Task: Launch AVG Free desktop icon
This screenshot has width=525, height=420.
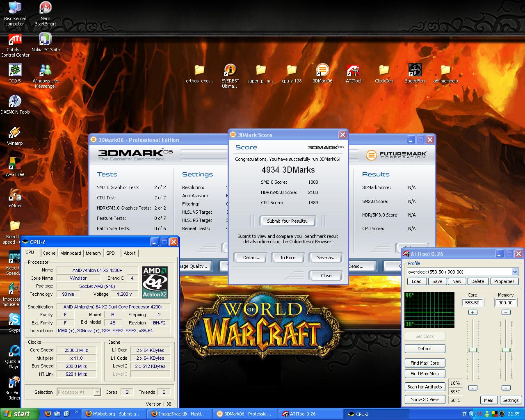Action: pos(15,167)
